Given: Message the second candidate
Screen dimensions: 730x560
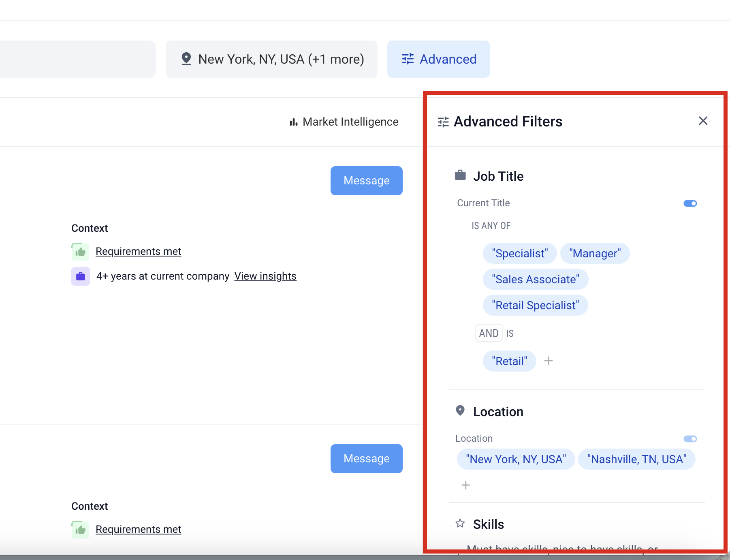Looking at the screenshot, I should point(366,459).
